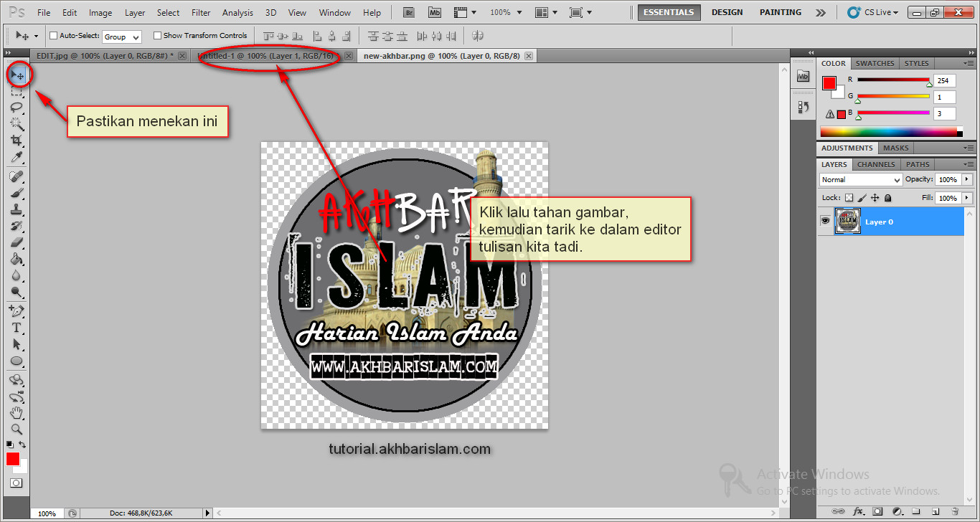Screen dimensions: 980x522
Task: Select the Brush tool
Action: tap(17, 193)
